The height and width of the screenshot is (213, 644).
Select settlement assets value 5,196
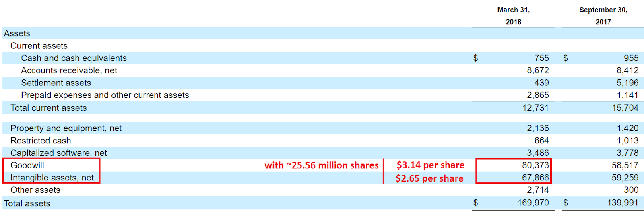coord(627,83)
